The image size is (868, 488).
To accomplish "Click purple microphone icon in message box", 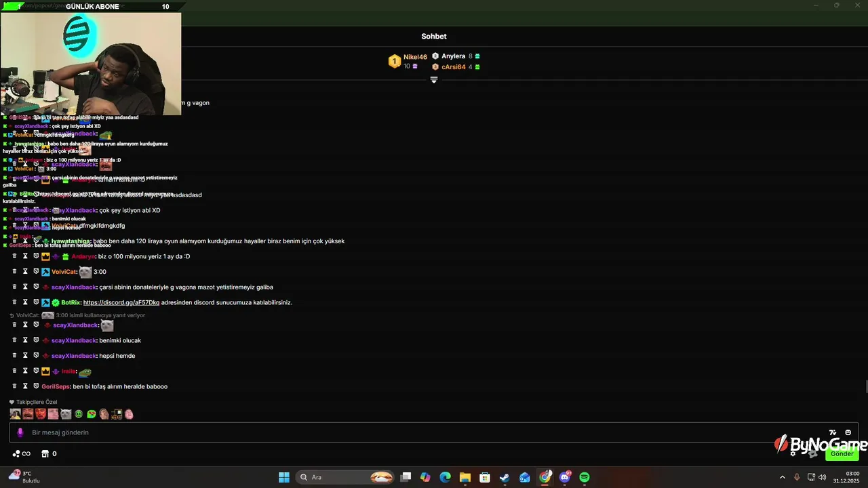I will pos(20,432).
